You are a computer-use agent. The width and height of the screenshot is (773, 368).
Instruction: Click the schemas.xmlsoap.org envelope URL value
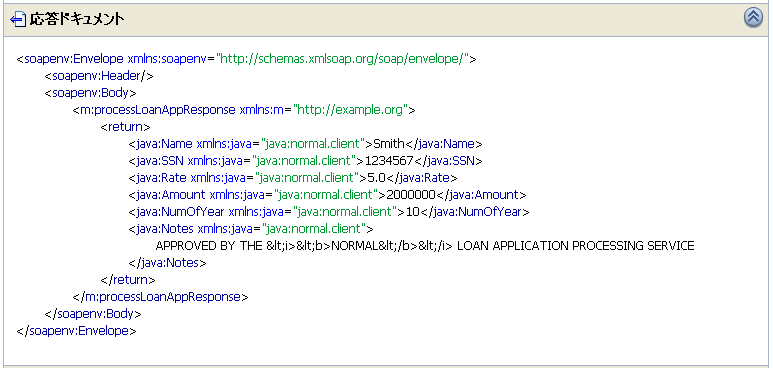coord(342,59)
